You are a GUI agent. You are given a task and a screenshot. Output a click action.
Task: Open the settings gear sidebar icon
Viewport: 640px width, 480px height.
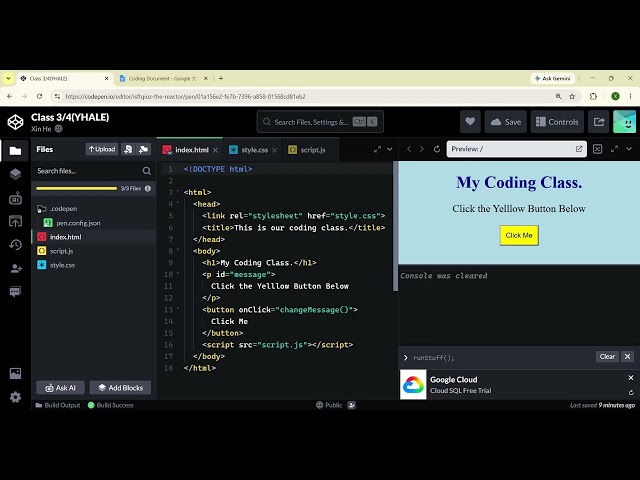pyautogui.click(x=15, y=397)
